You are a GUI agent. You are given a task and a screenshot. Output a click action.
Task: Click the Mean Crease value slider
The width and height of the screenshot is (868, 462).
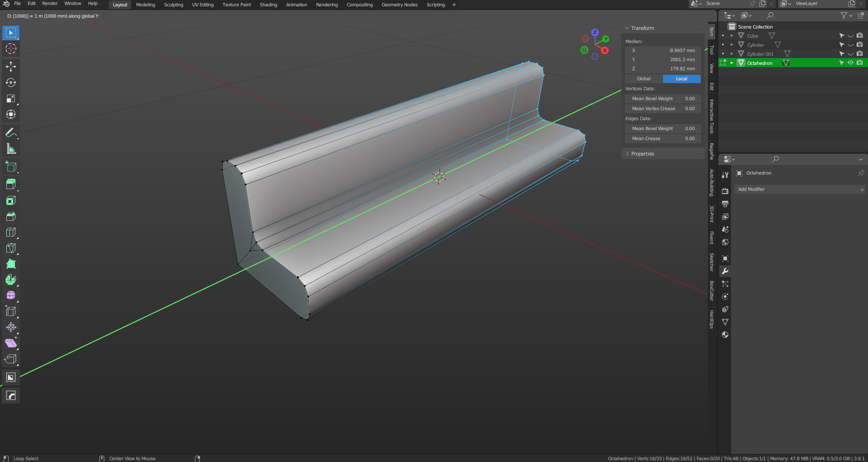pos(663,139)
